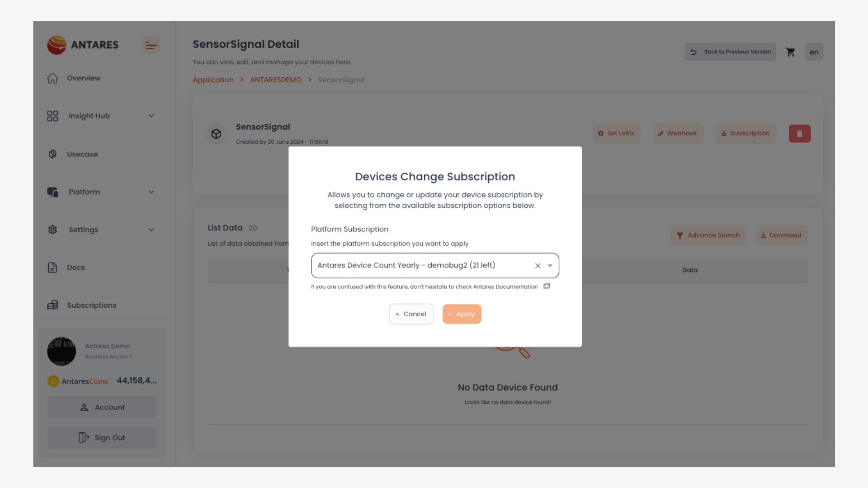Viewport: 868px width, 488px height.
Task: Click the SensorSignal device cube icon
Action: coord(216,134)
